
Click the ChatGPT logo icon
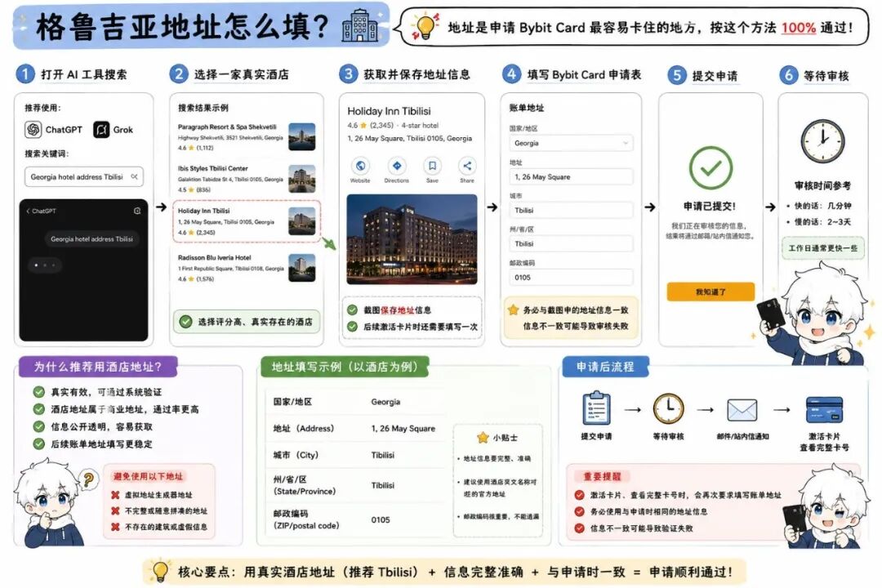coord(33,129)
